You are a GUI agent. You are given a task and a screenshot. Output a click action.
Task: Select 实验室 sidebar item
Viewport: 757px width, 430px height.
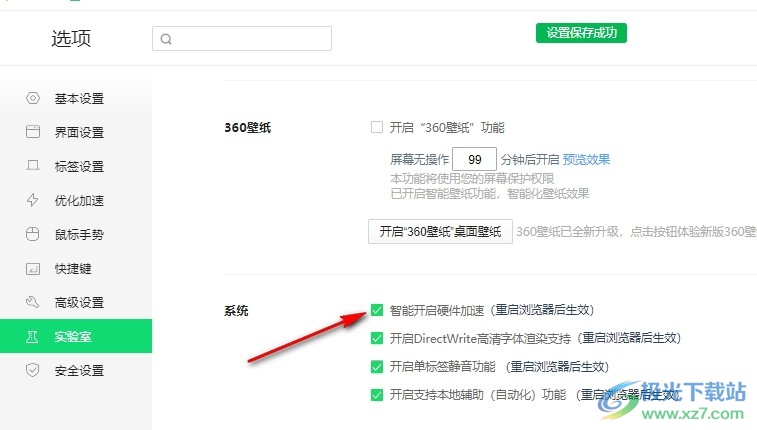tap(76, 336)
